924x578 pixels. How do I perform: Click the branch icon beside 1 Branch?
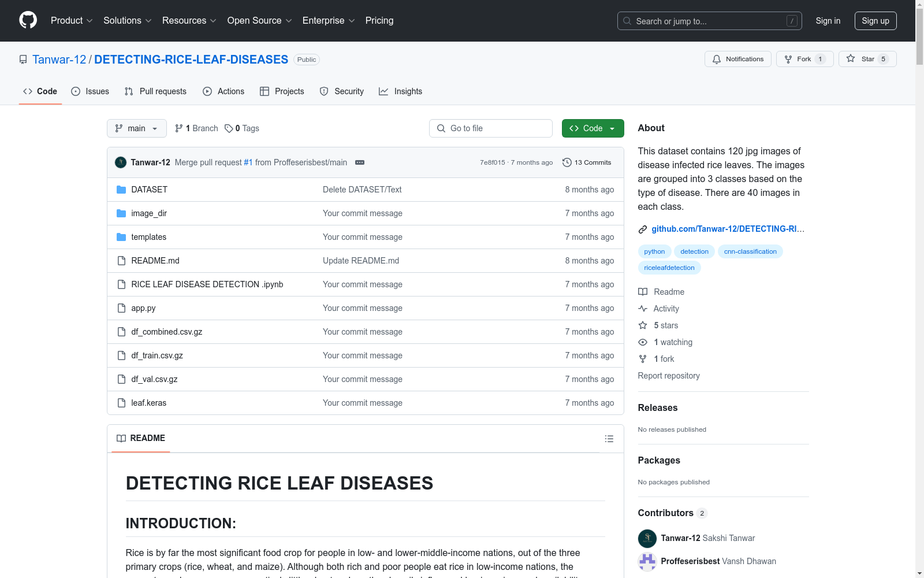tap(179, 128)
